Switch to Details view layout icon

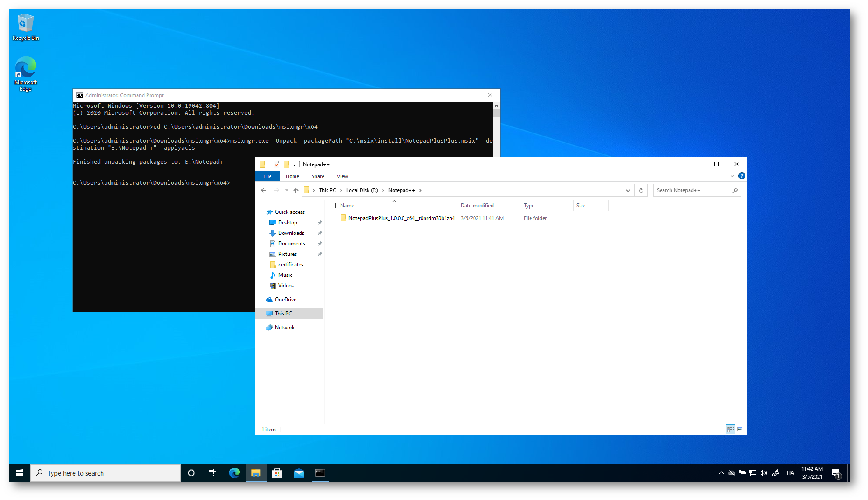coord(730,429)
